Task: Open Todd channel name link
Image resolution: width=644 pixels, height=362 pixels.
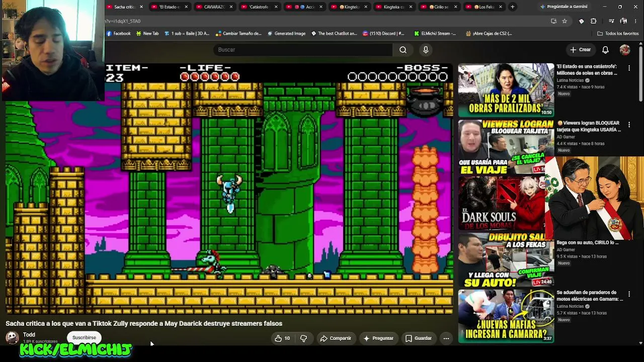Action: coord(29,335)
